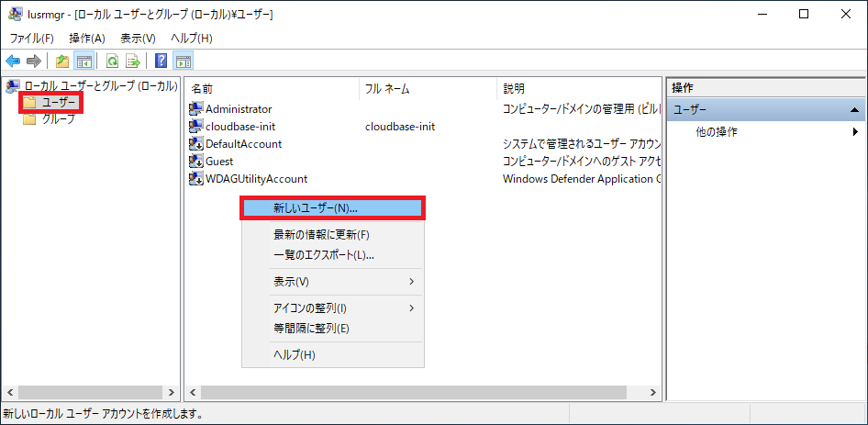This screenshot has width=868, height=425.
Task: Choose ヘルプ(H) in the context menu
Action: tap(333, 355)
